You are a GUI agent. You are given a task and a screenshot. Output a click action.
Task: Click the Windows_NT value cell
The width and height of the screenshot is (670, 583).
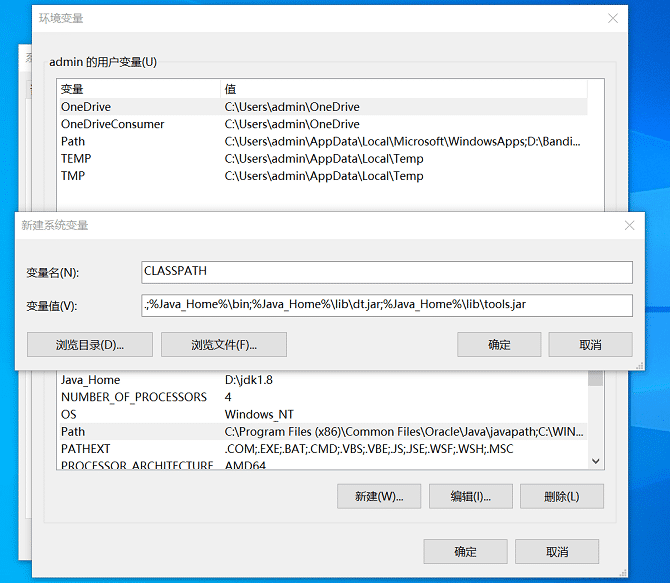pyautogui.click(x=259, y=414)
